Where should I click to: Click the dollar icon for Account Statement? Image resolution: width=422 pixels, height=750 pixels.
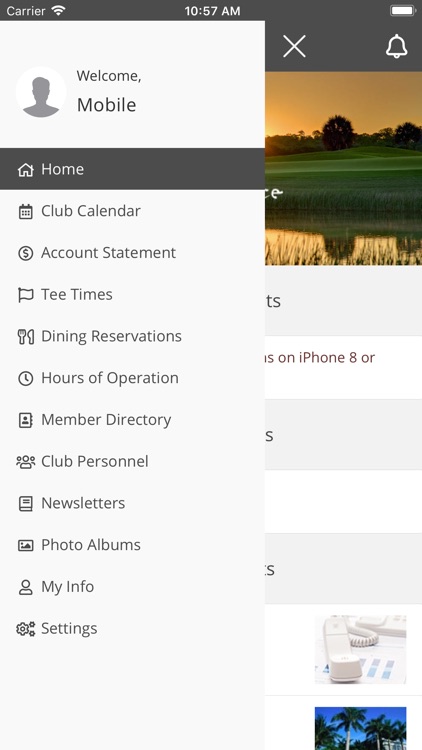25,253
